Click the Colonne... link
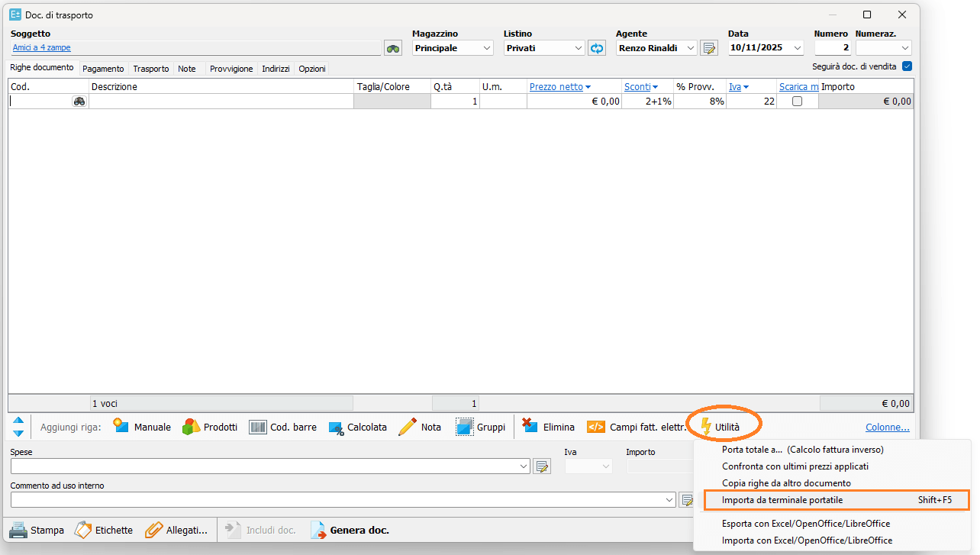Image resolution: width=980 pixels, height=555 pixels. point(887,427)
